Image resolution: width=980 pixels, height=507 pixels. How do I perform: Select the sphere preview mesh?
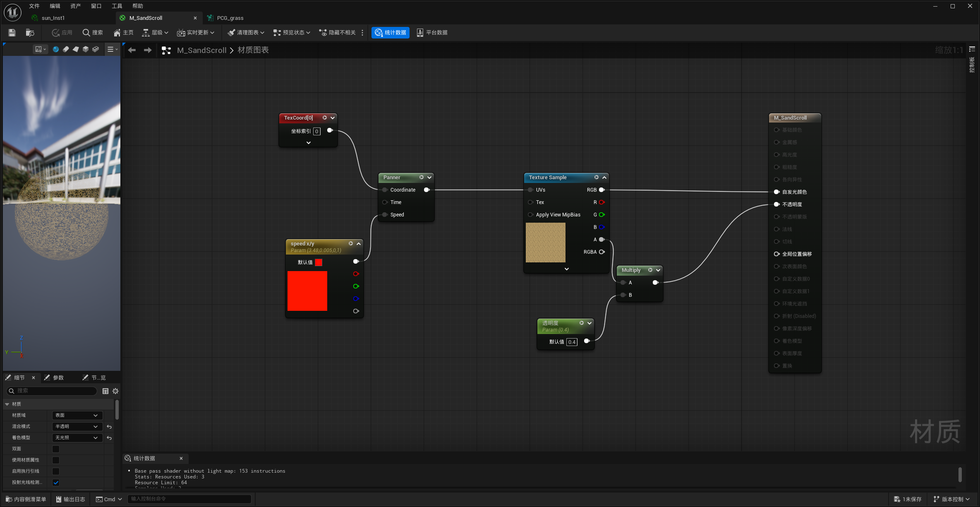56,49
